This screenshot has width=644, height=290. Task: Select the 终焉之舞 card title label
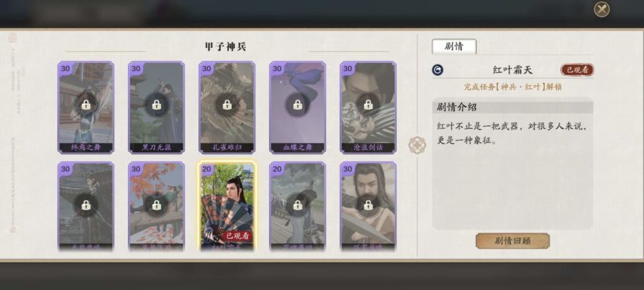pyautogui.click(x=86, y=148)
